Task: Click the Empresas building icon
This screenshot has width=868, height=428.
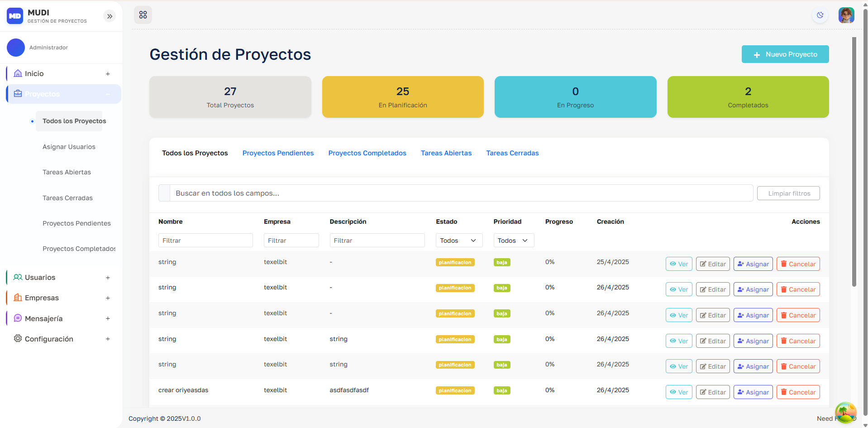Action: (18, 298)
